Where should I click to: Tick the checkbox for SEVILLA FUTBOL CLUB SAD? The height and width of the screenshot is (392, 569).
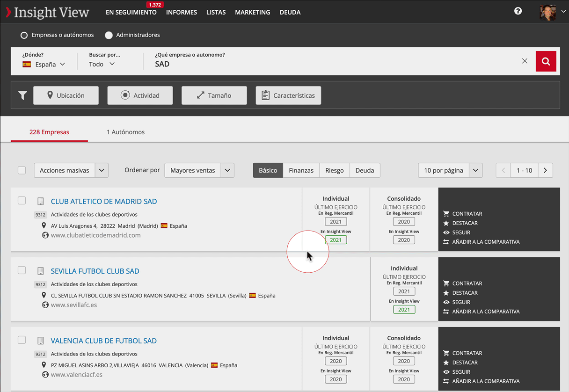[x=22, y=270]
